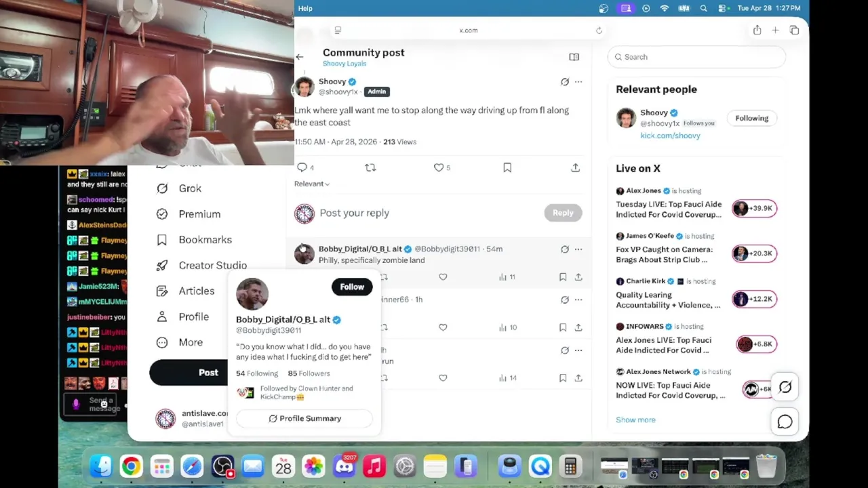Open the Music app in the Dock

point(374,466)
